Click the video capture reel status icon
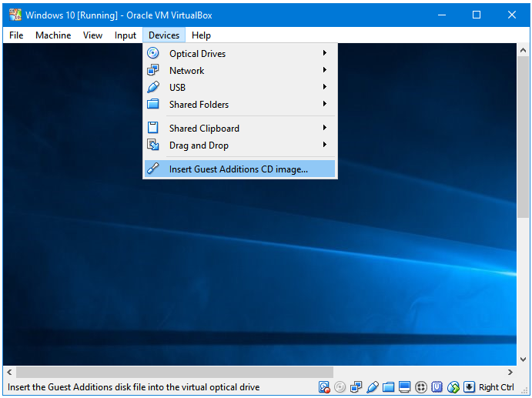 coord(420,387)
